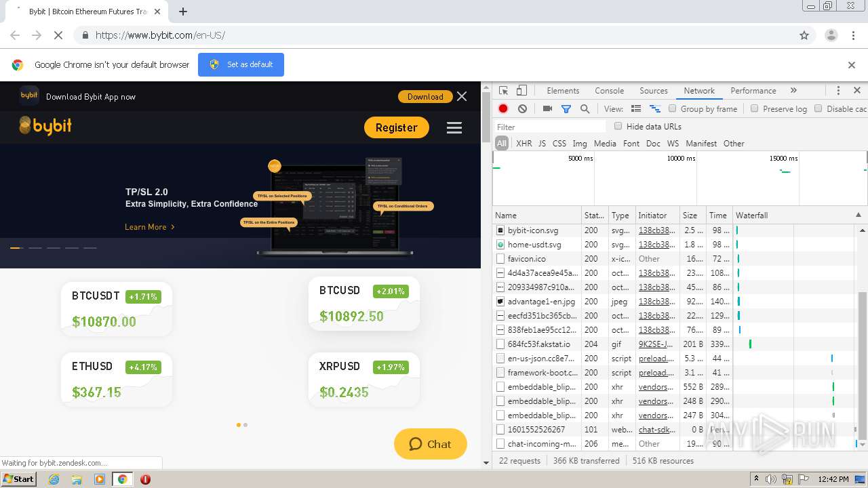Open DevTools customize menu (three dots)
Image resolution: width=868 pixels, height=488 pixels.
838,91
